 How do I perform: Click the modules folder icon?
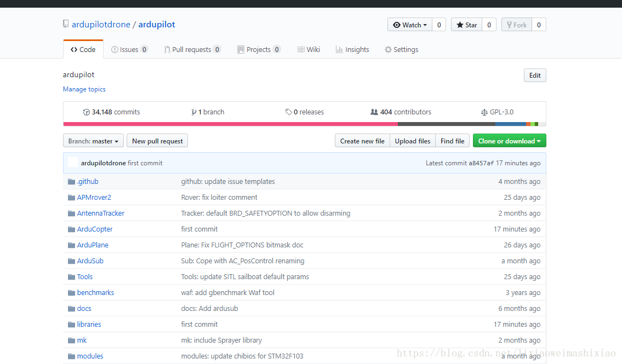(71, 356)
